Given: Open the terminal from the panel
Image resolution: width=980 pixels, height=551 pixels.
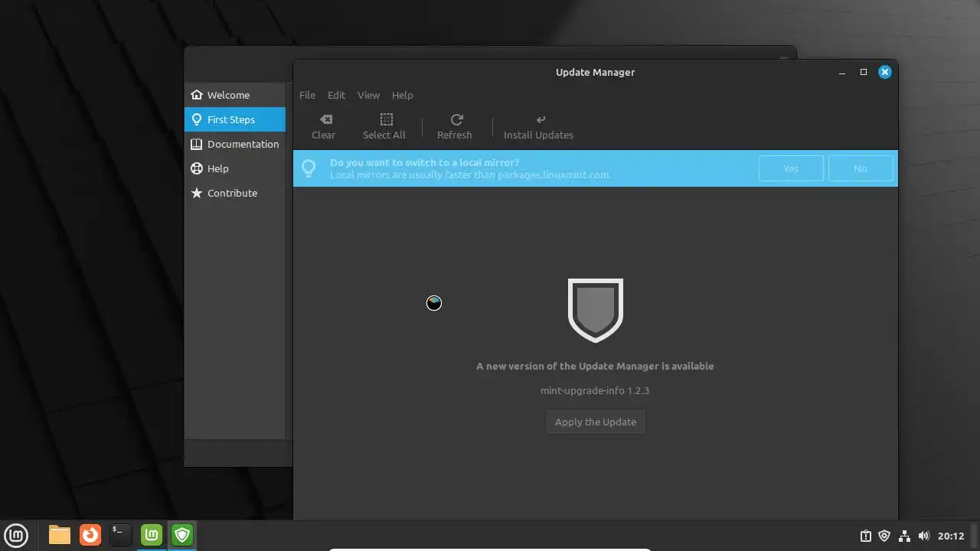Looking at the screenshot, I should click(x=120, y=535).
